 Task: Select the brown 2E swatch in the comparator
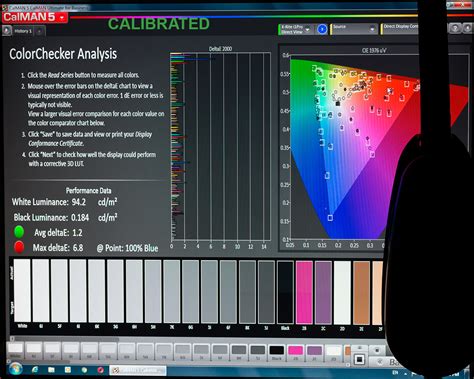361,292
